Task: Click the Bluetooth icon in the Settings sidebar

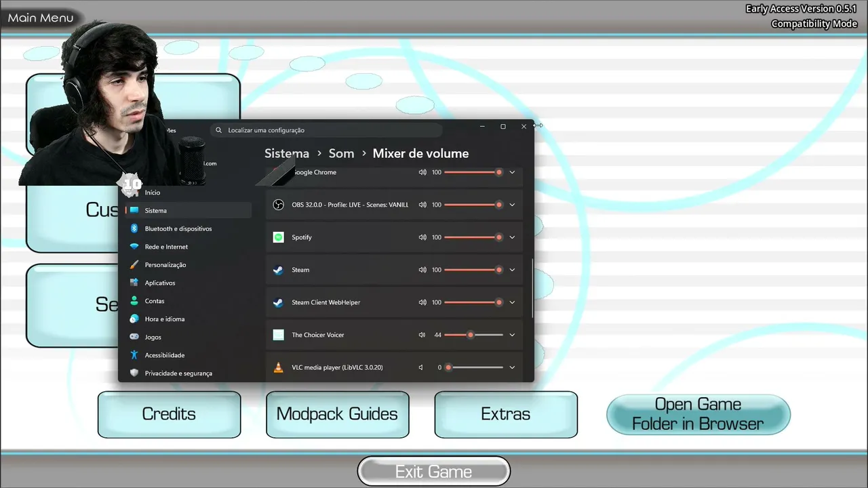Action: tap(134, 228)
